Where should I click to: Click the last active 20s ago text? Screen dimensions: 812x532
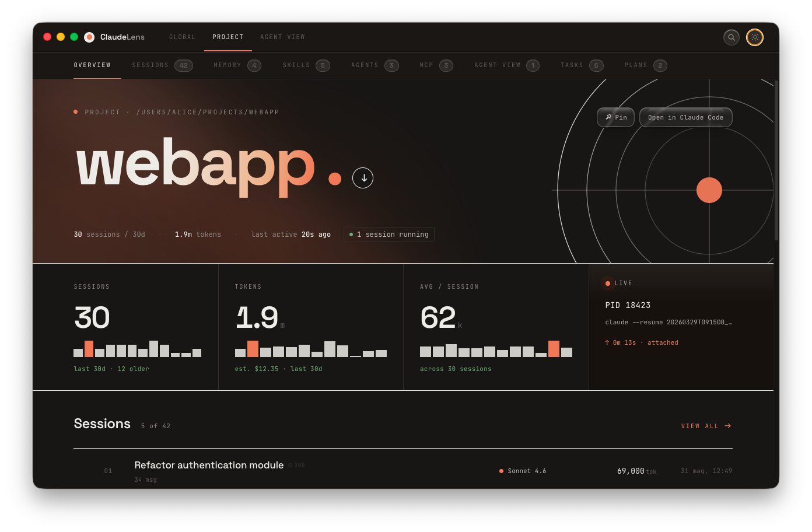coord(291,235)
